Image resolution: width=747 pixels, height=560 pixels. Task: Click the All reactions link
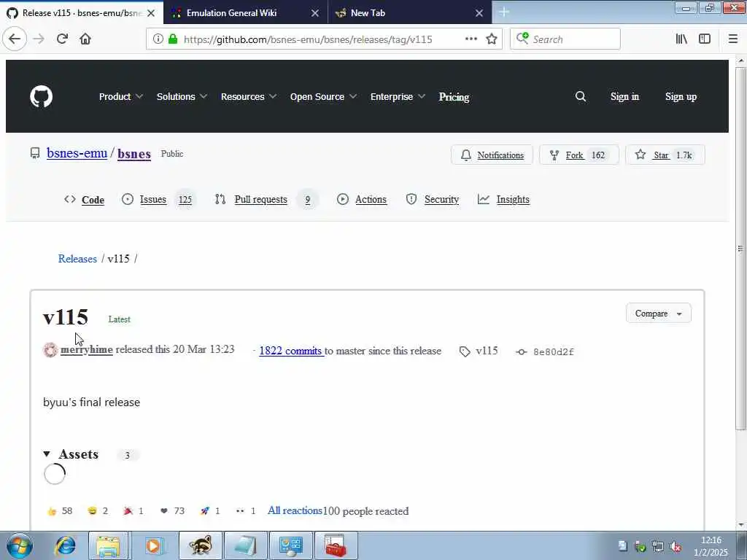[x=295, y=510]
